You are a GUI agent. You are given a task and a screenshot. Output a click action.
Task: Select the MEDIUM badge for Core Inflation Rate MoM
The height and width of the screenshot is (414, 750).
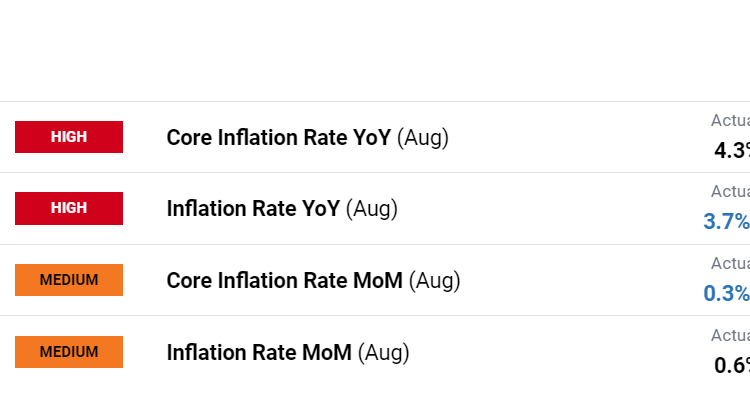coord(69,280)
